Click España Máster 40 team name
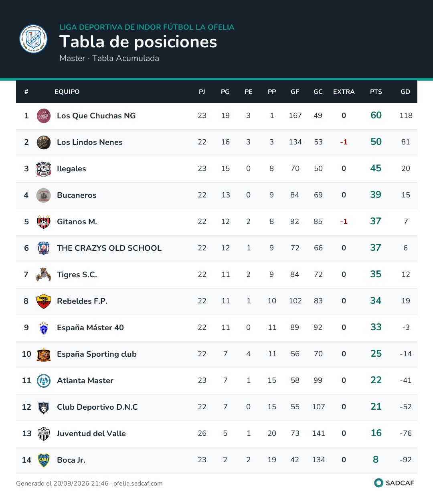The height and width of the screenshot is (504, 433). tap(90, 328)
